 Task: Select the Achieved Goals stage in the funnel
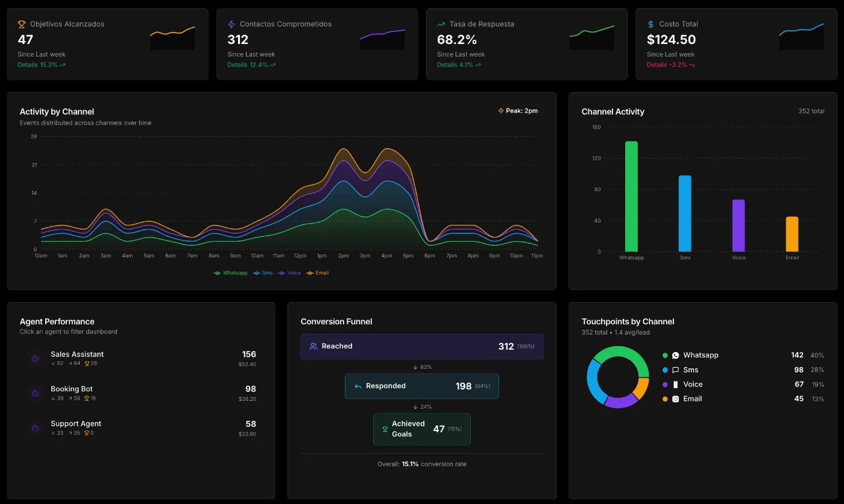coord(422,429)
